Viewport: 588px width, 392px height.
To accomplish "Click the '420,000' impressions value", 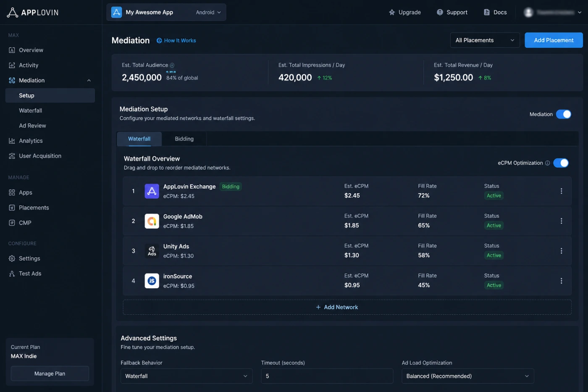I will [295, 78].
